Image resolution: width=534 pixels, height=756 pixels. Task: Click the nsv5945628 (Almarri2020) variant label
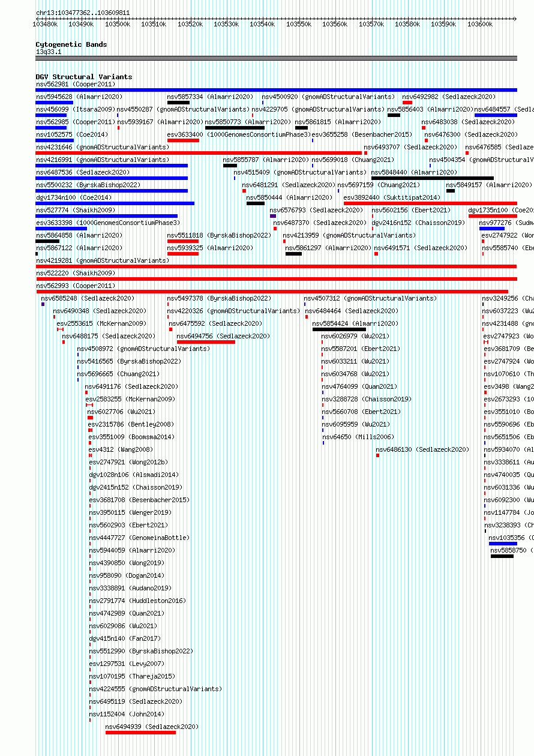pyautogui.click(x=79, y=97)
